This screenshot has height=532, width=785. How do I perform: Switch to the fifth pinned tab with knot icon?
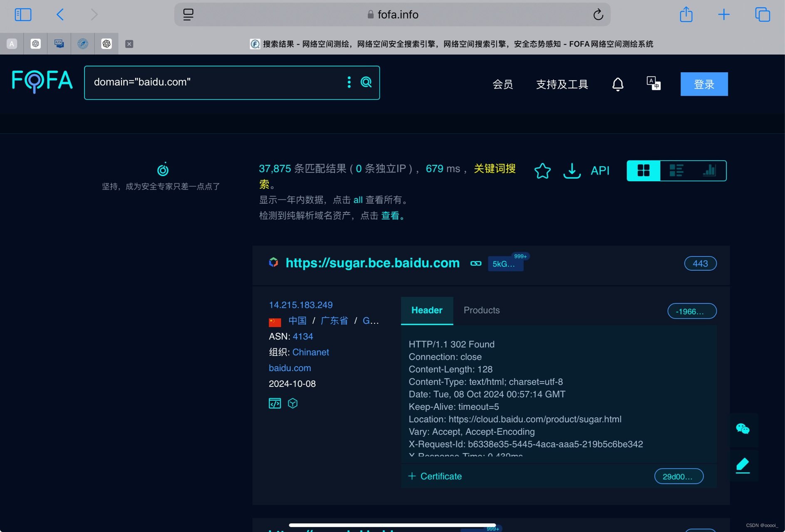(106, 44)
